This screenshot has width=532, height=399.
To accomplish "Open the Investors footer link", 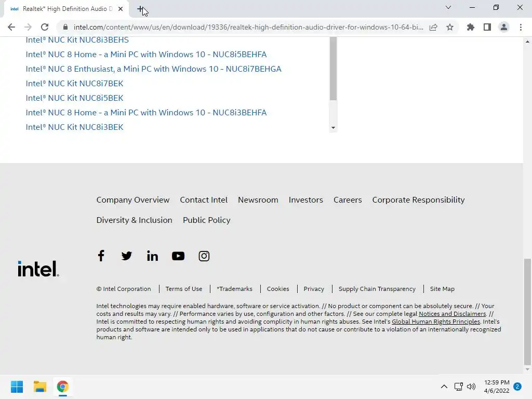I will click(305, 200).
